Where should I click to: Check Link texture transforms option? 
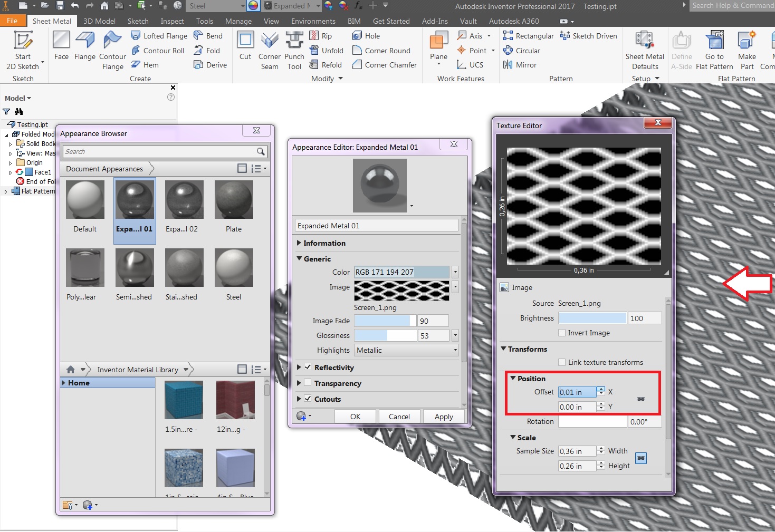click(x=562, y=362)
